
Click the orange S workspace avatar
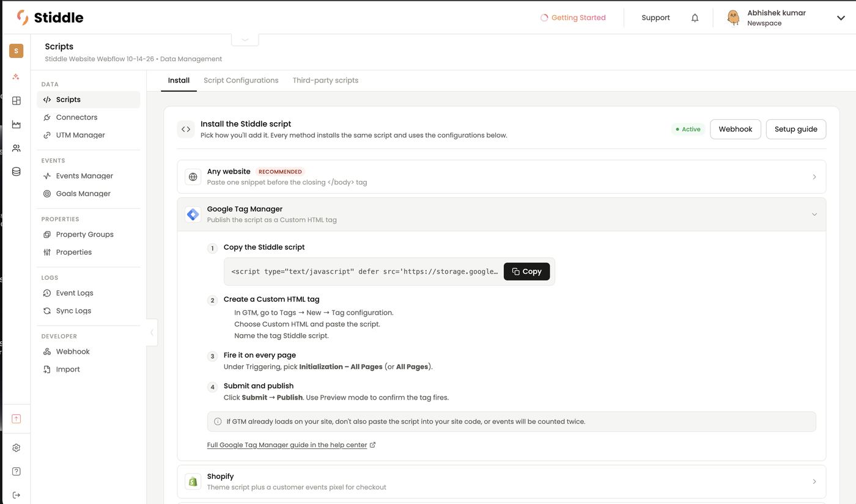[17, 51]
